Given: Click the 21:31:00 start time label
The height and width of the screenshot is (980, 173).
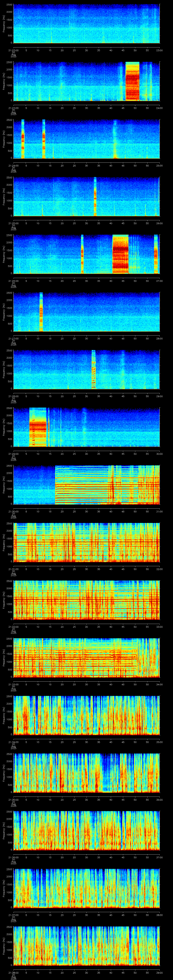Looking at the screenshot, I should coord(13,569).
